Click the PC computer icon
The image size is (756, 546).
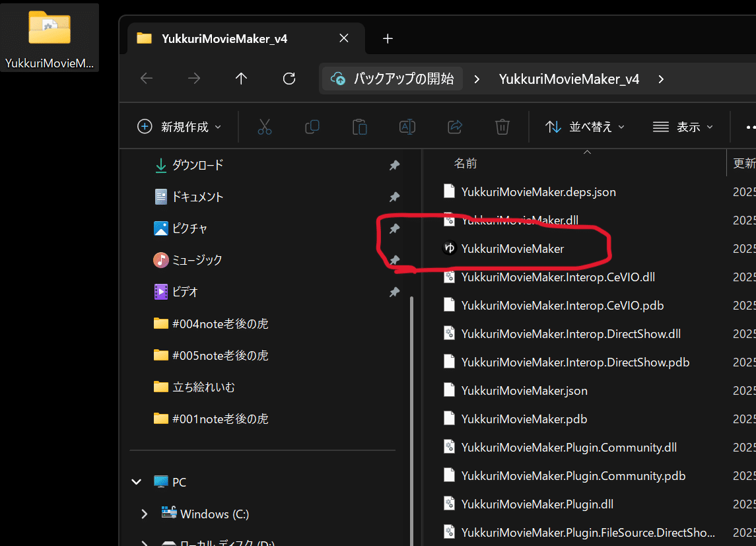(161, 481)
